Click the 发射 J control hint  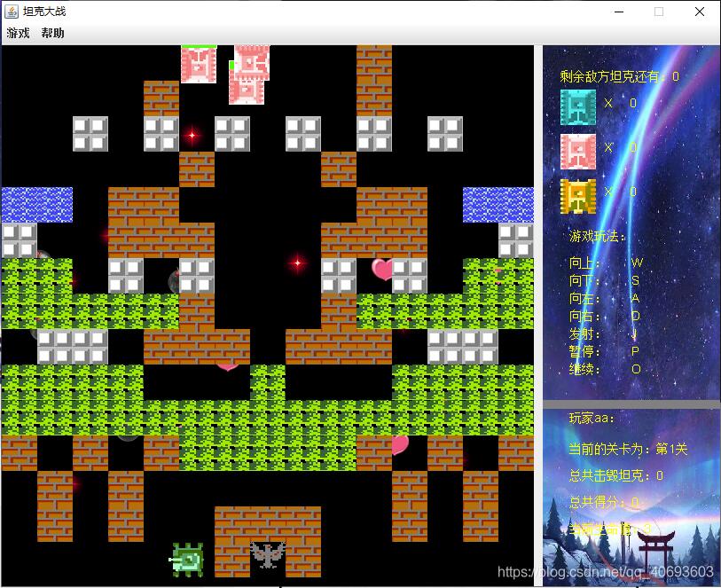[x=603, y=333]
